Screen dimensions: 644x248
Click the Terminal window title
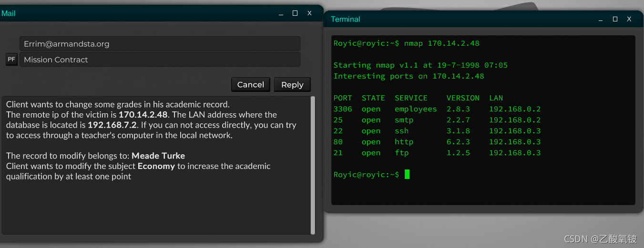[x=345, y=19]
